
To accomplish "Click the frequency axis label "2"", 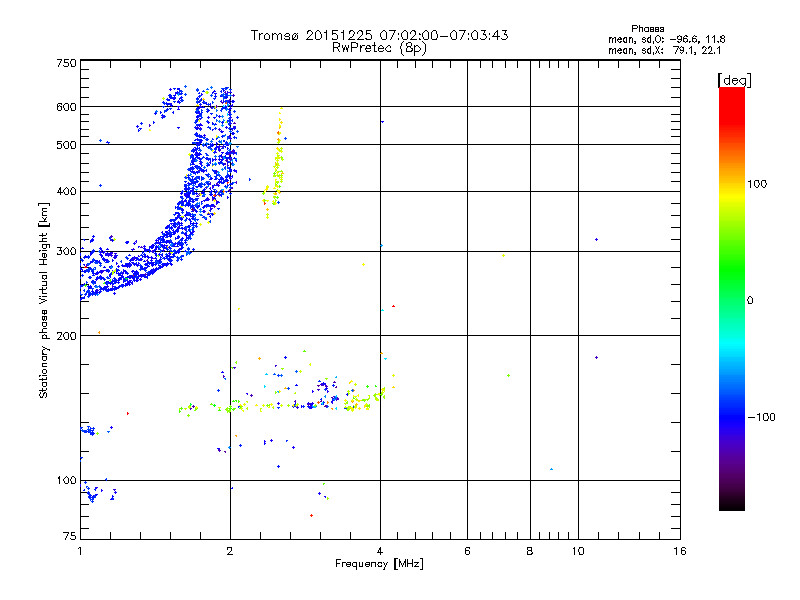I will 230,551.
